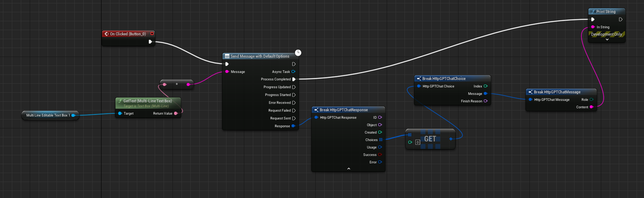Image resolution: width=644 pixels, height=198 pixels.
Task: Click the Content output pin
Action: pyautogui.click(x=591, y=107)
